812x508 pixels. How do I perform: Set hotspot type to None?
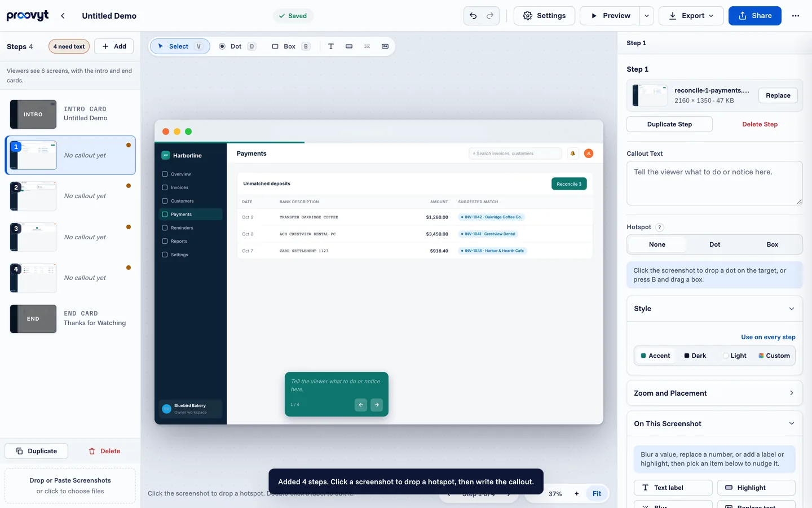657,244
